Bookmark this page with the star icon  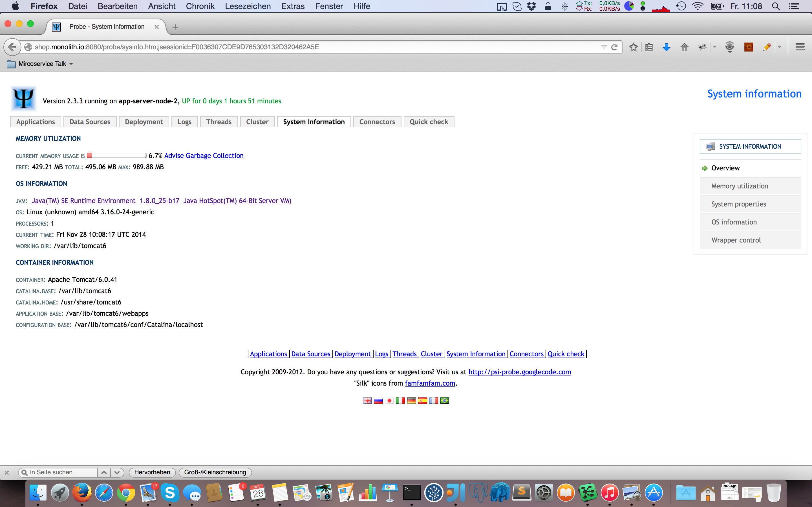click(633, 47)
